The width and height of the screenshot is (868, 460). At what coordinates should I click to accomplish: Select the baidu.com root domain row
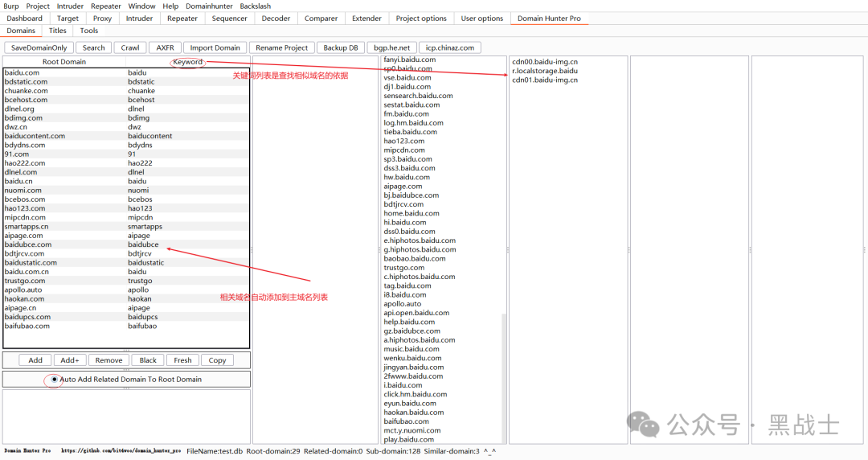point(126,72)
